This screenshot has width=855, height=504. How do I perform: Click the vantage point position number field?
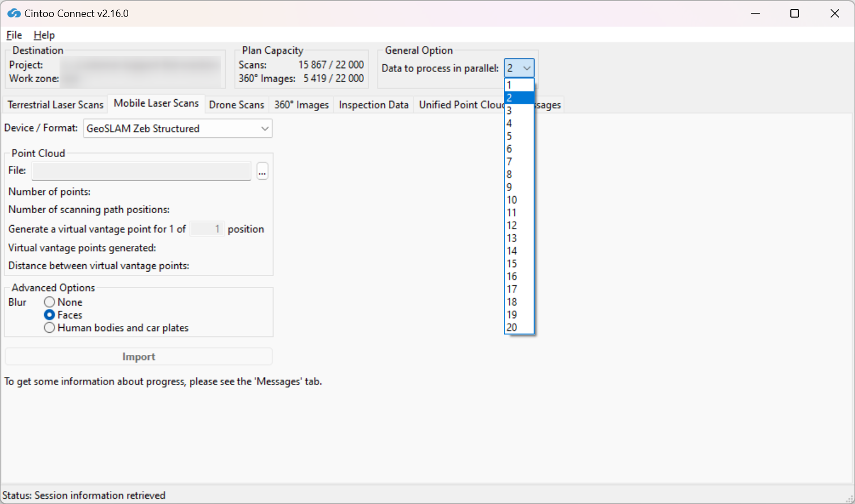coord(207,229)
